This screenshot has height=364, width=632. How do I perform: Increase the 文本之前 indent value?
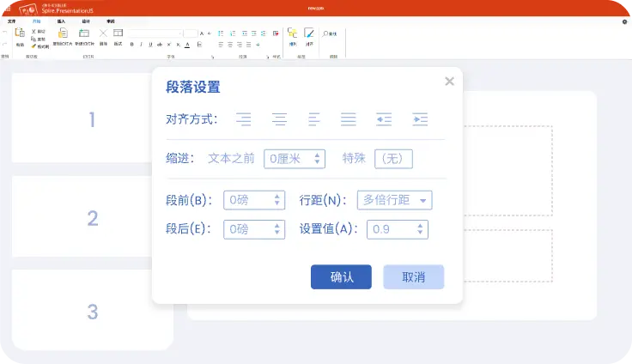click(x=317, y=155)
